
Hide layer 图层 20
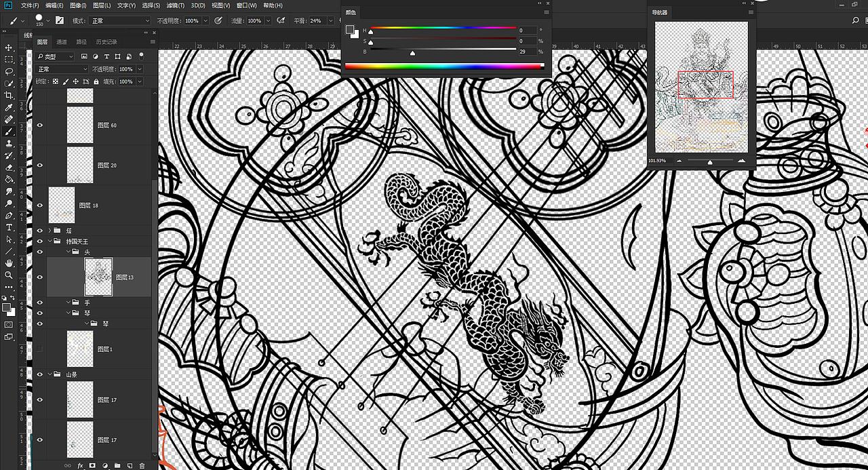click(x=40, y=165)
